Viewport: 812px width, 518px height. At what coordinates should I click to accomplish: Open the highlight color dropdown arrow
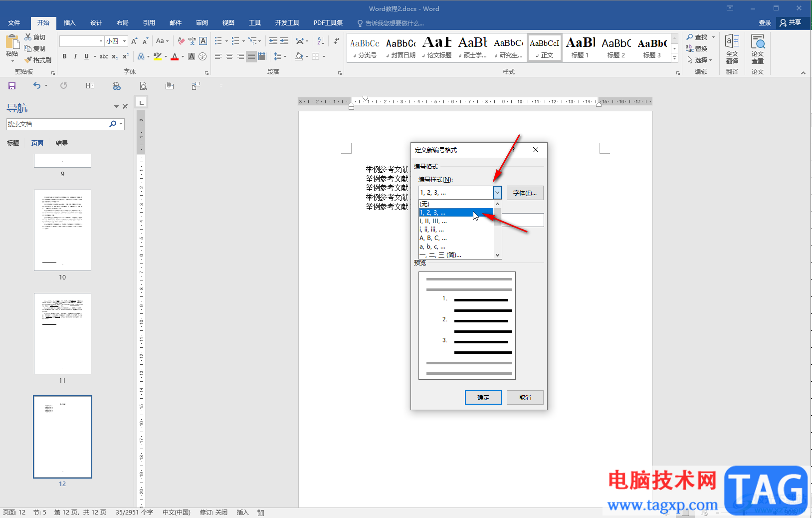click(166, 56)
